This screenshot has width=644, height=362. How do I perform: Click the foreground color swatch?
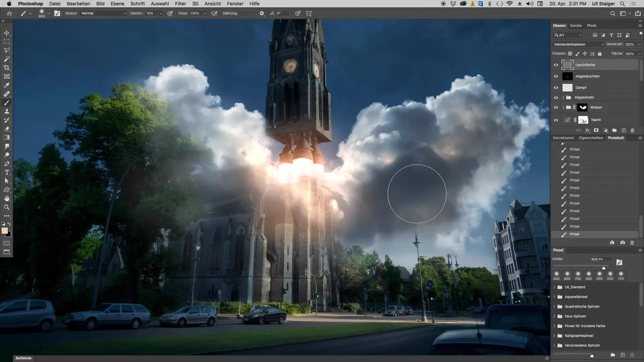[x=5, y=231]
